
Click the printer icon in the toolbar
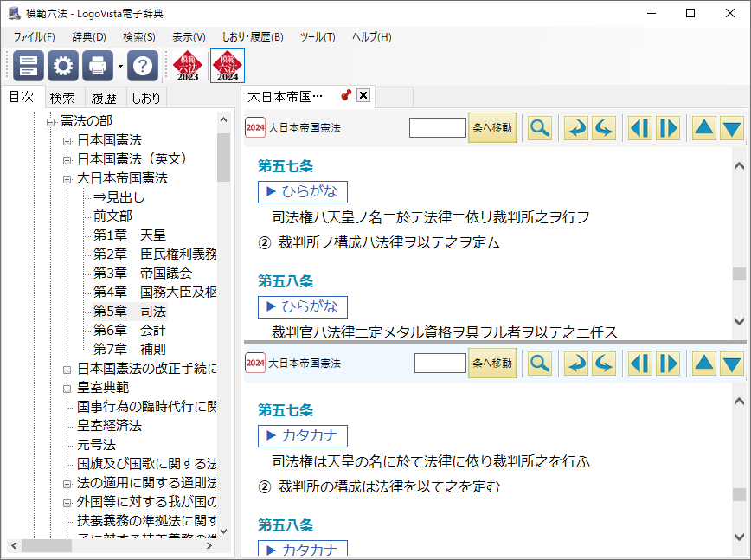[98, 66]
